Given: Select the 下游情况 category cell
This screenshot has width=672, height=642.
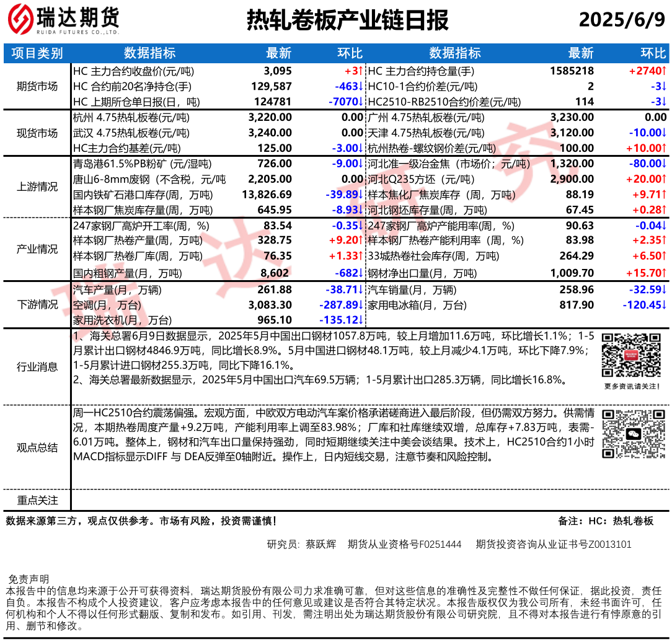Looking at the screenshot, I should click(37, 304).
